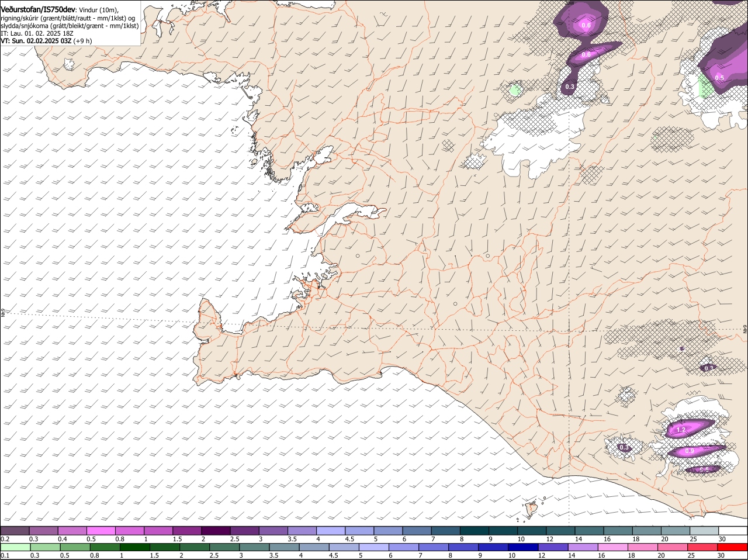748x560 pixels.
Task: Click the '0.4' label in the top legend
Action: [63, 539]
